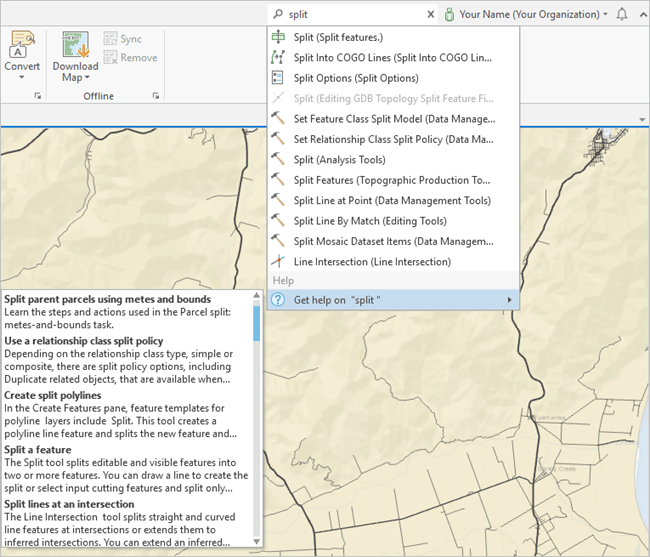Expand the Download Map dropdown arrow
The image size is (650, 557).
pos(87,77)
